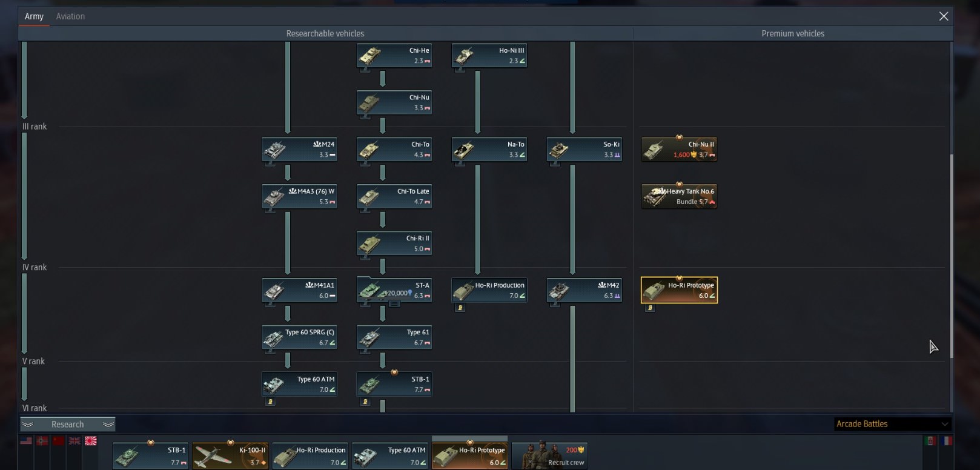980x470 pixels.
Task: Switch to the USA nation flag
Action: pyautogui.click(x=26, y=441)
